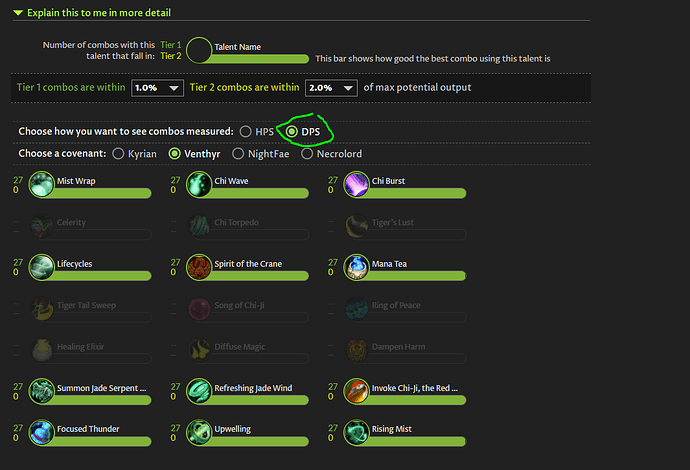
Task: Select the Mana Tea talent icon
Action: pos(356,267)
